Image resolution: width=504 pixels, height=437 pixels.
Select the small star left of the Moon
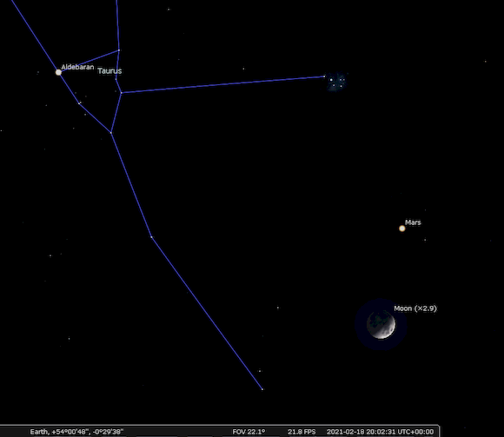pos(278,308)
